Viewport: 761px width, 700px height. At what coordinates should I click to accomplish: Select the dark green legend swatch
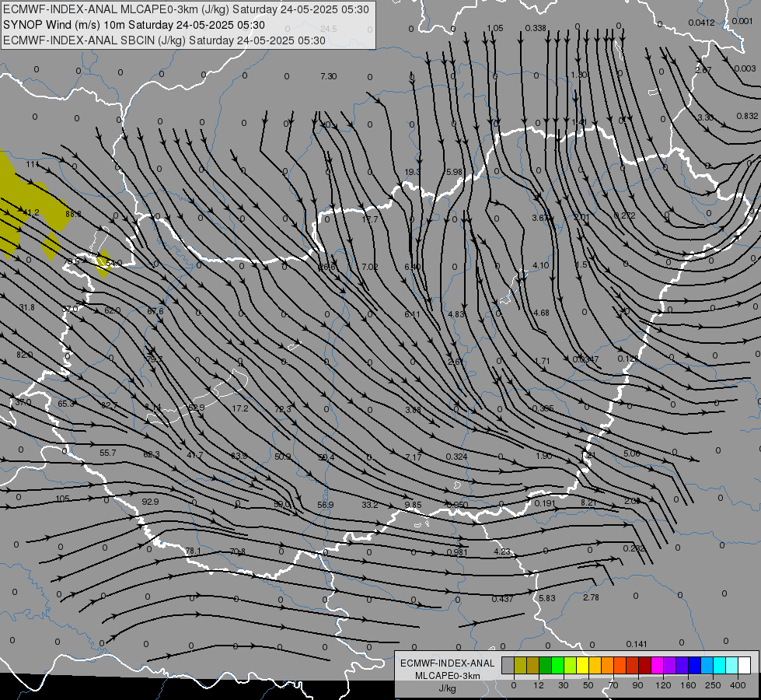546,666
